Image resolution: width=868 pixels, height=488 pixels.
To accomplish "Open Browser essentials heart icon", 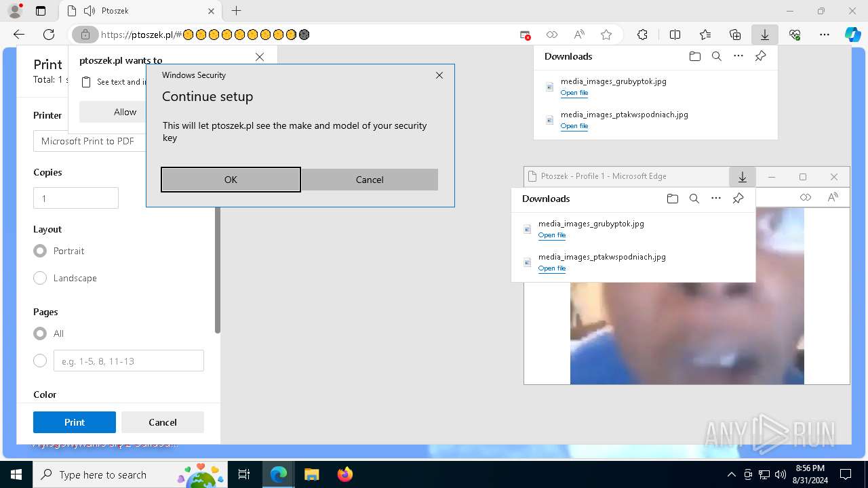I will [795, 35].
